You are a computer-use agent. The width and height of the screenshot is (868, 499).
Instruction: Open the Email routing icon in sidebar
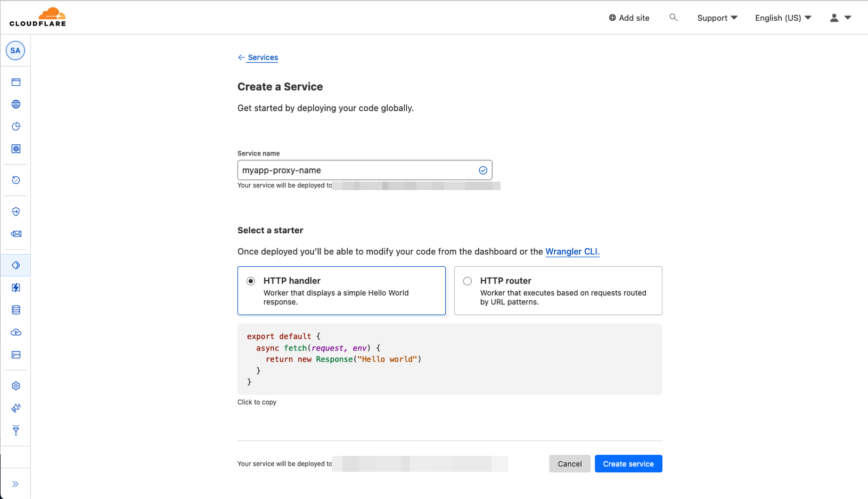[15, 234]
